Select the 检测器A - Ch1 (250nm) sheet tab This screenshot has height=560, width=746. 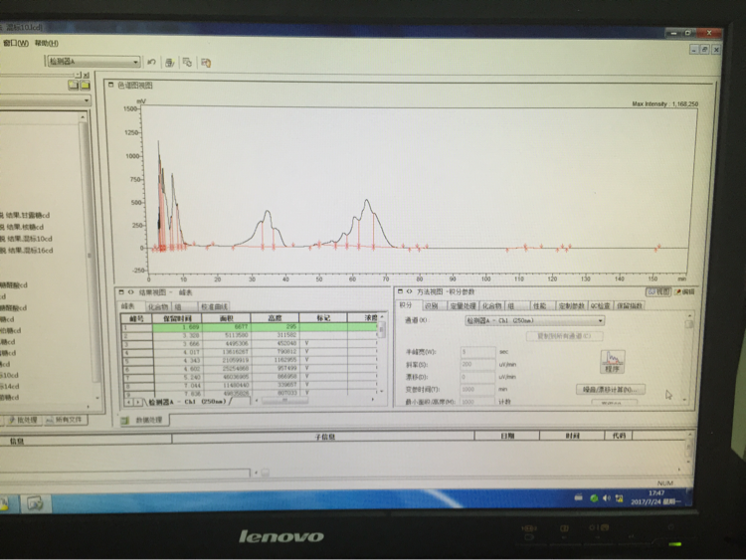(x=187, y=402)
